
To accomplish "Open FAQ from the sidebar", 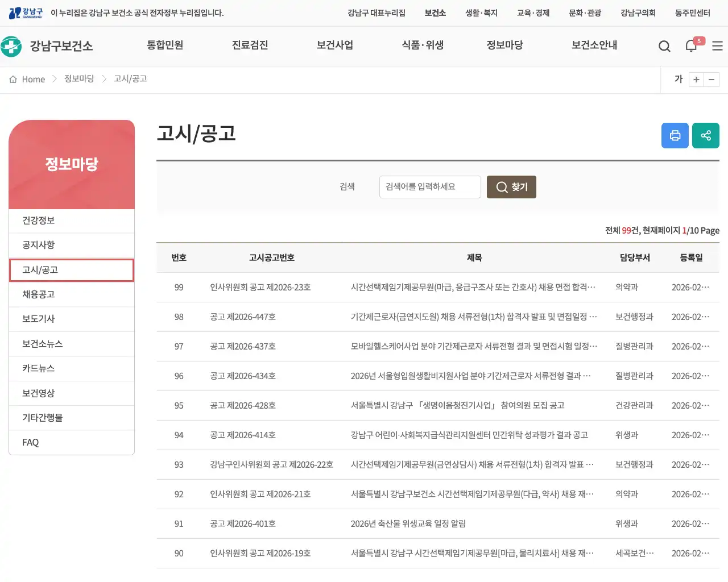I will click(30, 442).
